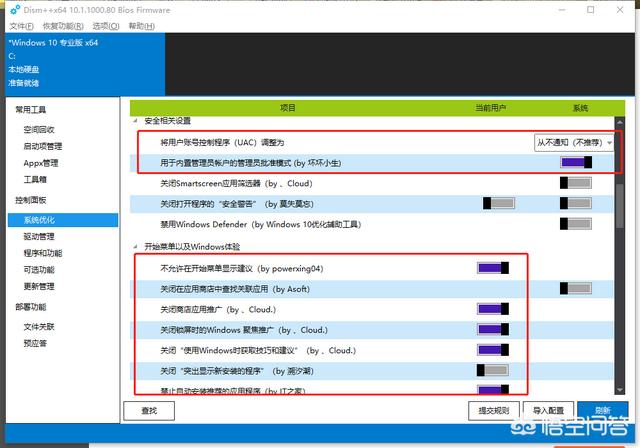Toggle 关闭打开程序的安全警告 current-user switch

(499, 203)
